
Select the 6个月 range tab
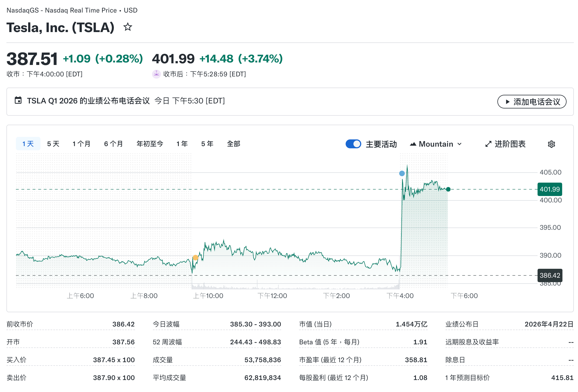coord(113,144)
